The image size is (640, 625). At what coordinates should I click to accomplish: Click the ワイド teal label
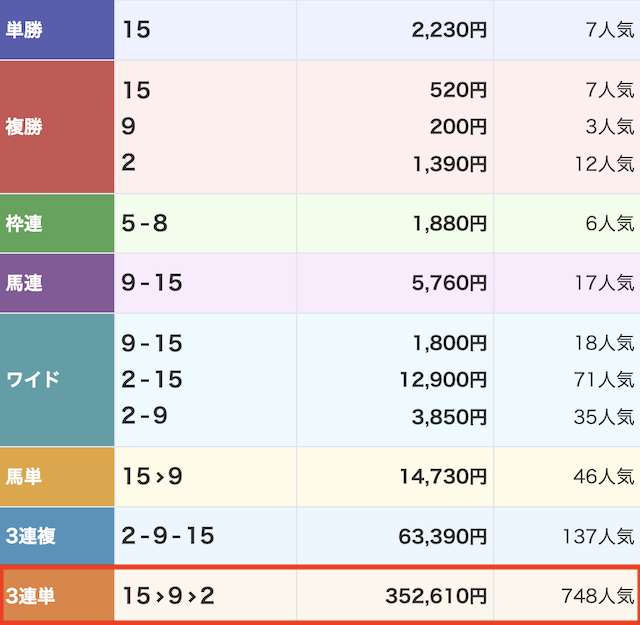pyautogui.click(x=57, y=380)
